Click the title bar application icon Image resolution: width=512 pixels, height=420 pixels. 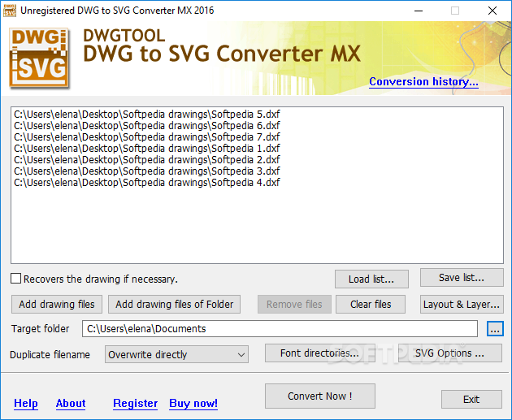tap(10, 11)
